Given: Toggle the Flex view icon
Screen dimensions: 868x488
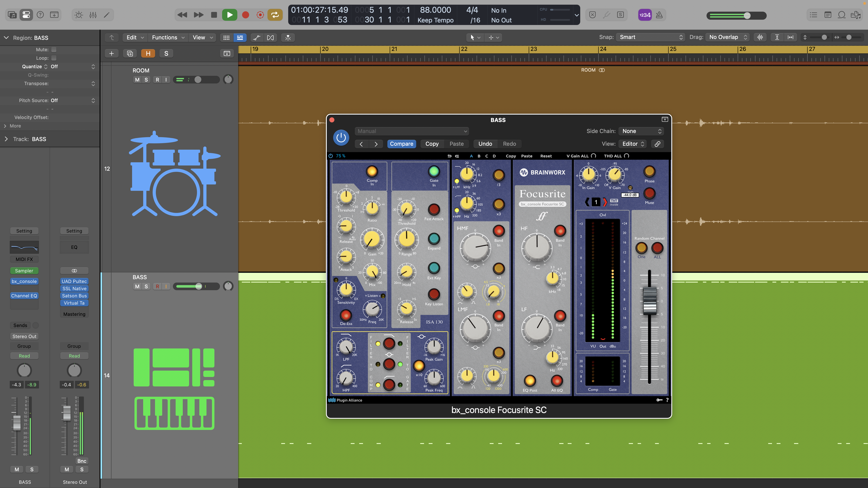Looking at the screenshot, I should (270, 37).
